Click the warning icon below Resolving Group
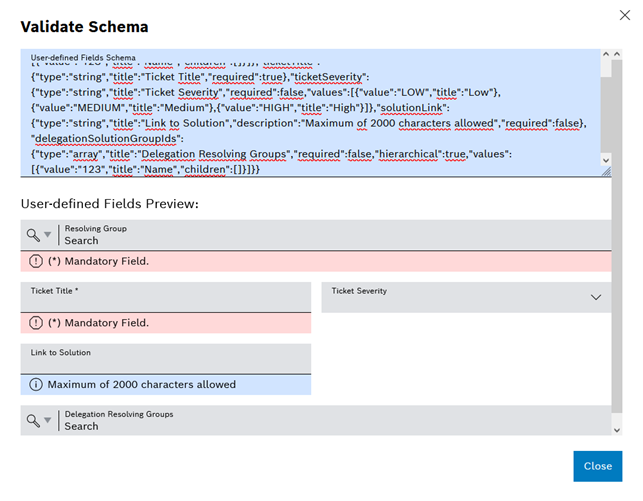 36,261
